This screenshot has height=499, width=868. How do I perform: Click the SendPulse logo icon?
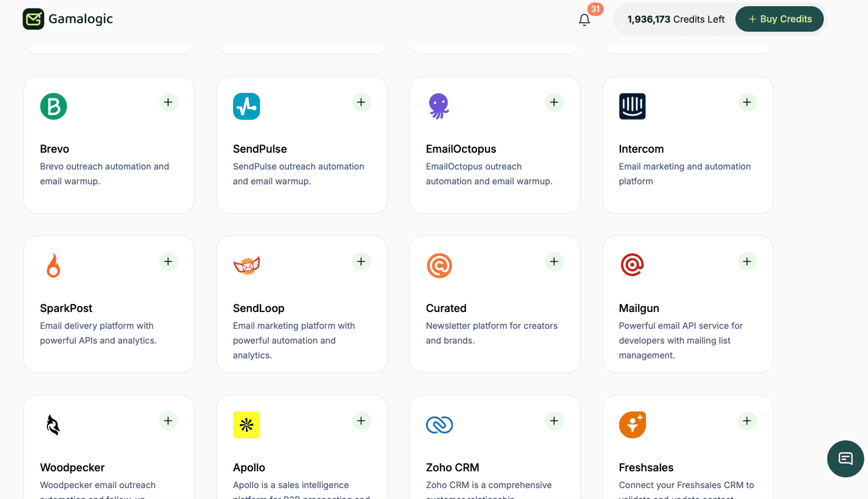[246, 106]
